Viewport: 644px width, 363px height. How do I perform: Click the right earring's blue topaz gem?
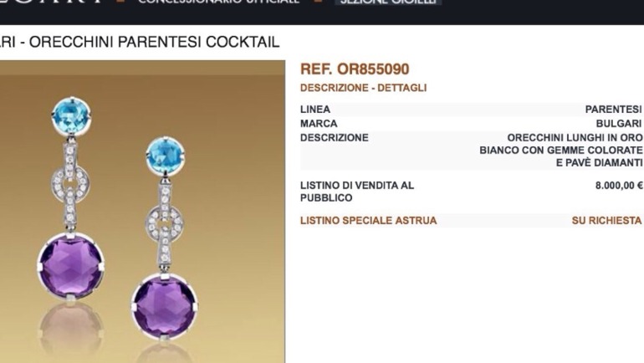pos(166,156)
